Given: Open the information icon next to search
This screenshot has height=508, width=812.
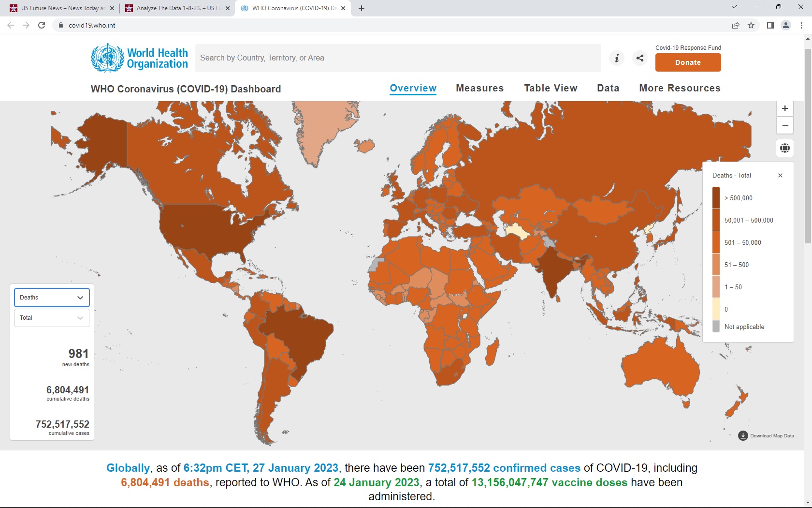Looking at the screenshot, I should coord(616,58).
